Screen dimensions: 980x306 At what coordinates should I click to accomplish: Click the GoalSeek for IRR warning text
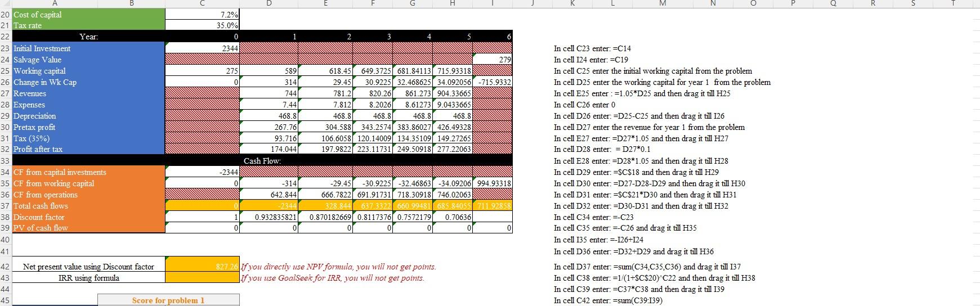(x=332, y=278)
